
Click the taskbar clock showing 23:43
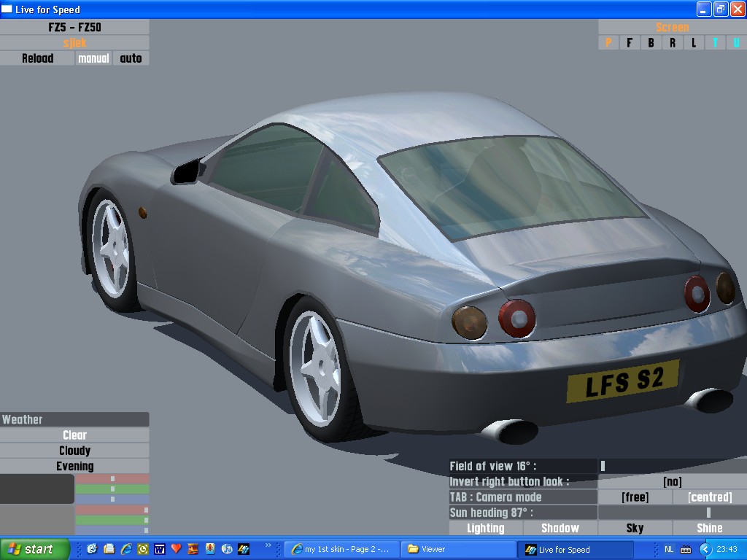click(x=727, y=550)
